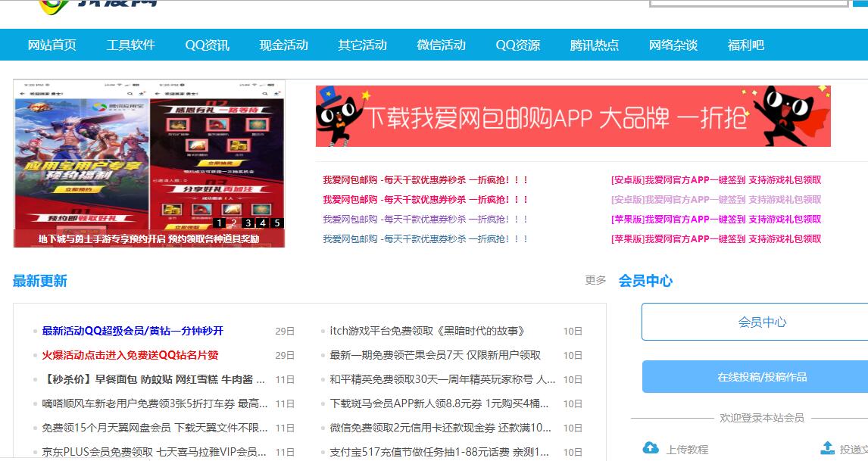Open the 微信活动 navigation item
The image size is (868, 461).
pos(442,45)
